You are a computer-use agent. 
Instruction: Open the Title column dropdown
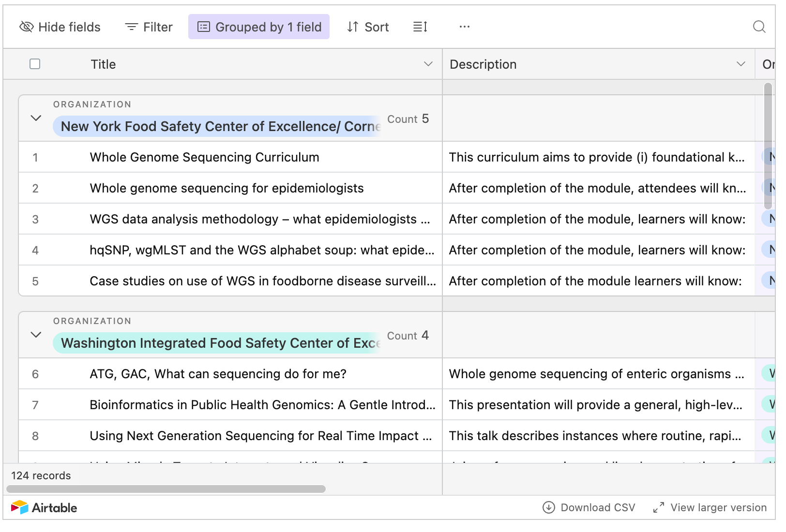pyautogui.click(x=427, y=64)
